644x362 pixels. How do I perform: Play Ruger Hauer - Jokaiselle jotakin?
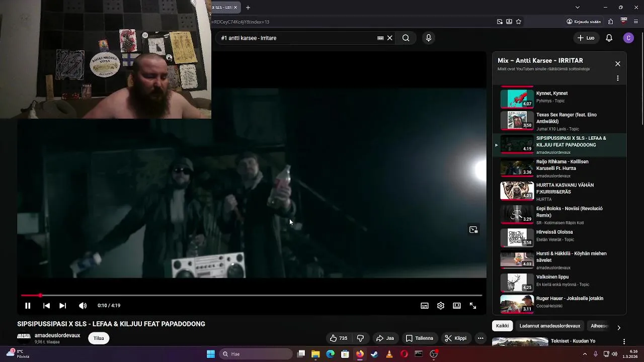click(x=558, y=304)
